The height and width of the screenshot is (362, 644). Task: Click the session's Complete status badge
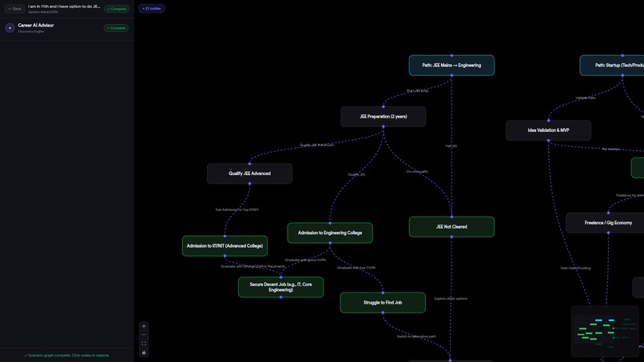click(x=117, y=9)
